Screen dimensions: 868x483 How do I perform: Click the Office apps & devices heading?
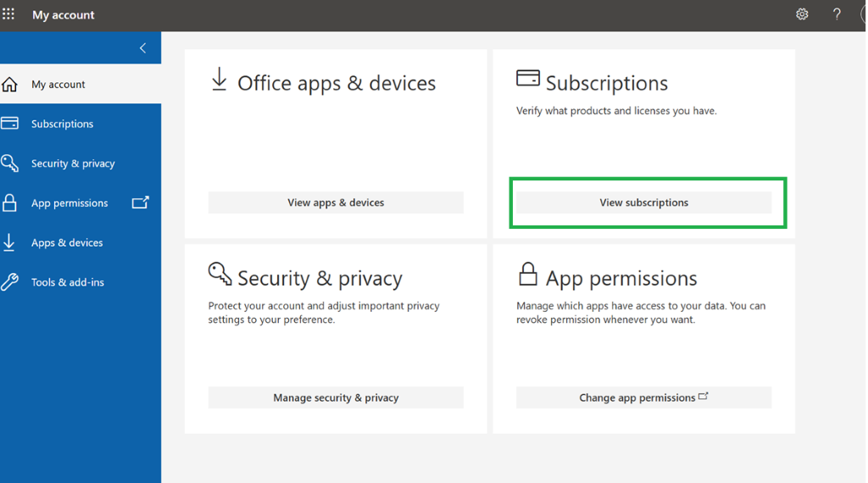(337, 83)
